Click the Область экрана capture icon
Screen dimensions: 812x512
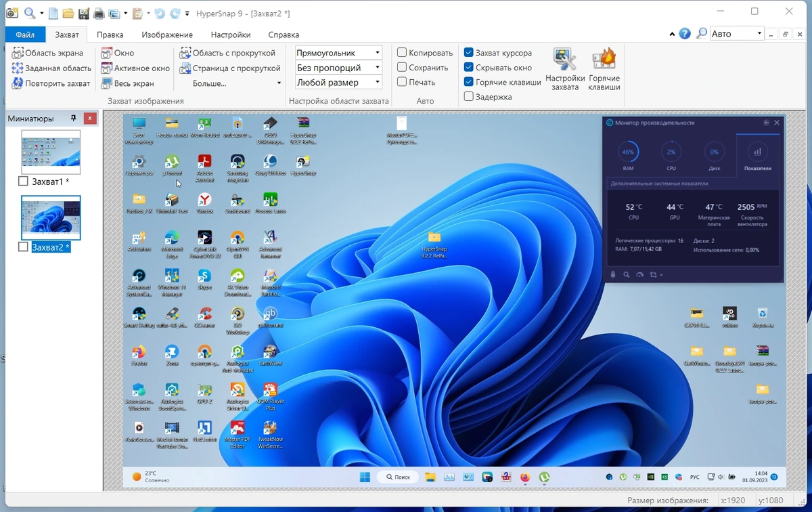pyautogui.click(x=17, y=53)
